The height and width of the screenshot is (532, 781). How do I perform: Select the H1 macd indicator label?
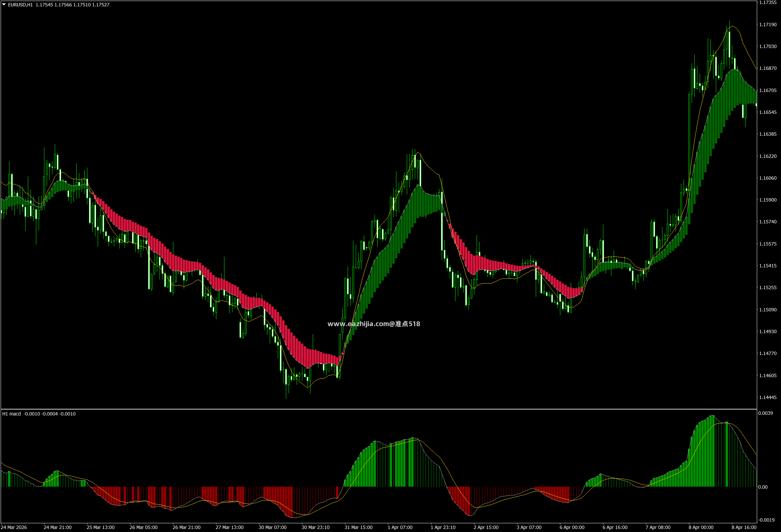point(11,414)
